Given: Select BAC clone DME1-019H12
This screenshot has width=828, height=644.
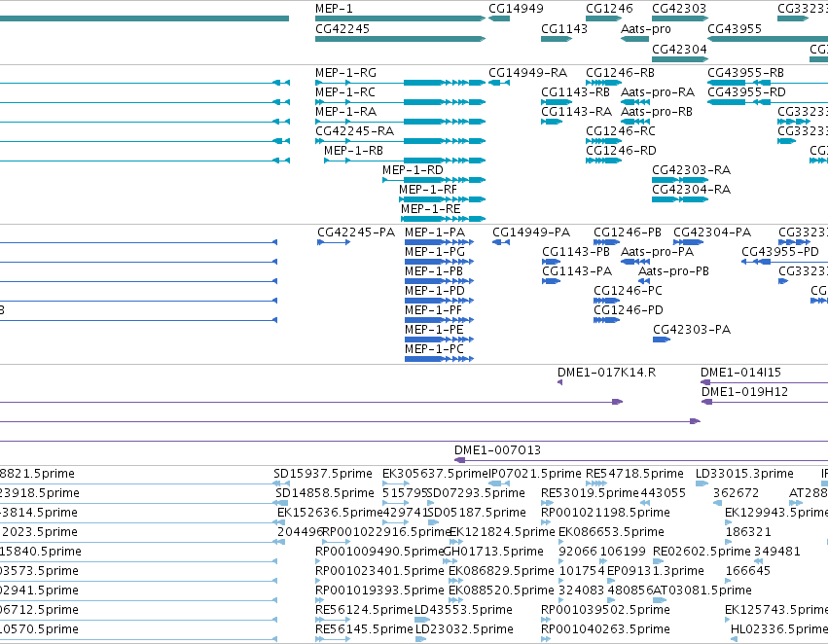Looking at the screenshot, I should coord(744,392).
